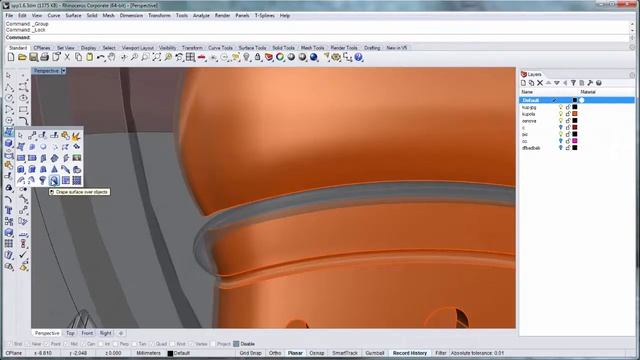
Task: Open the Layers panel options gear
Action: 632,75
